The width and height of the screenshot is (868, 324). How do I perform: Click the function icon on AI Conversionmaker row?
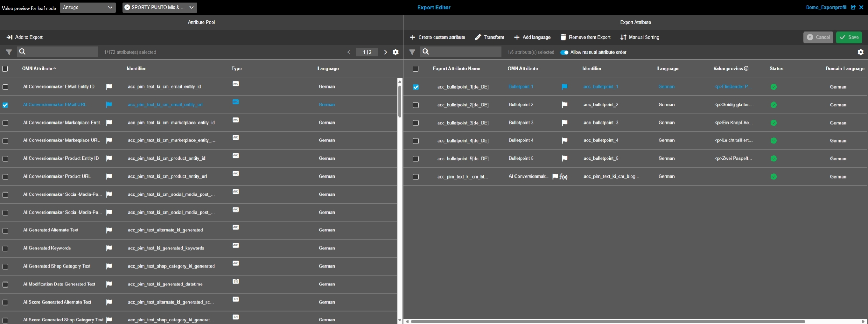[563, 177]
